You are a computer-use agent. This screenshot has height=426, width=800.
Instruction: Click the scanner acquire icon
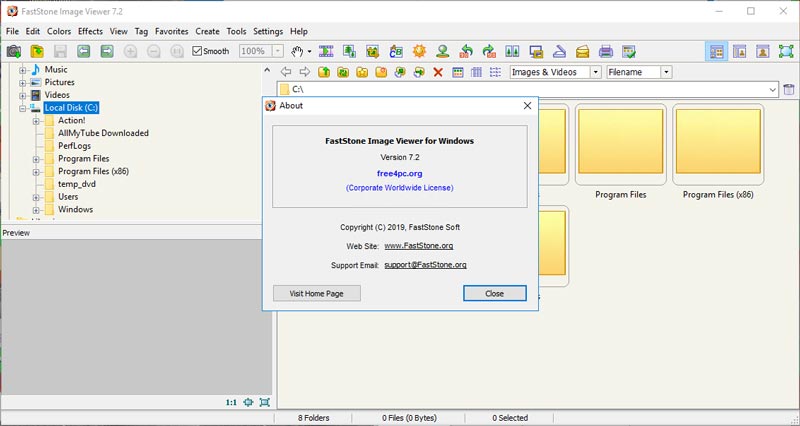[559, 51]
